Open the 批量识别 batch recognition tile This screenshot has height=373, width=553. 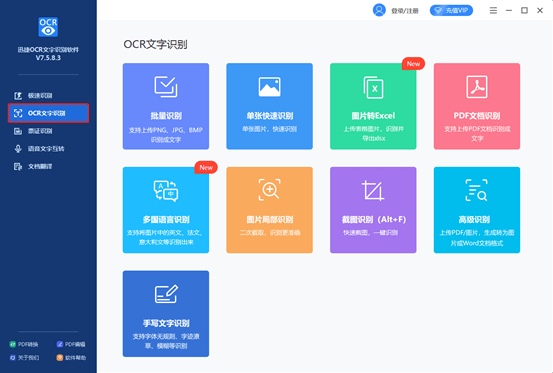click(166, 106)
